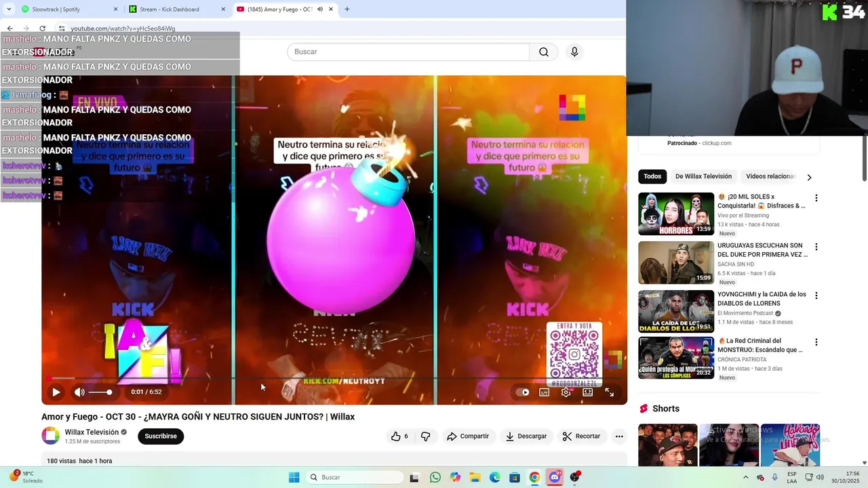Open the Windows Start menu
This screenshot has height=488, width=868.
[x=294, y=477]
